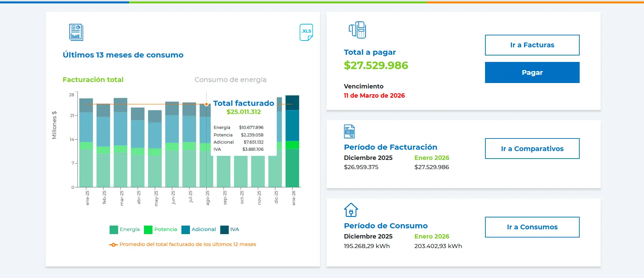Click the Vencimiento label
The image size is (644, 278).
(x=364, y=86)
